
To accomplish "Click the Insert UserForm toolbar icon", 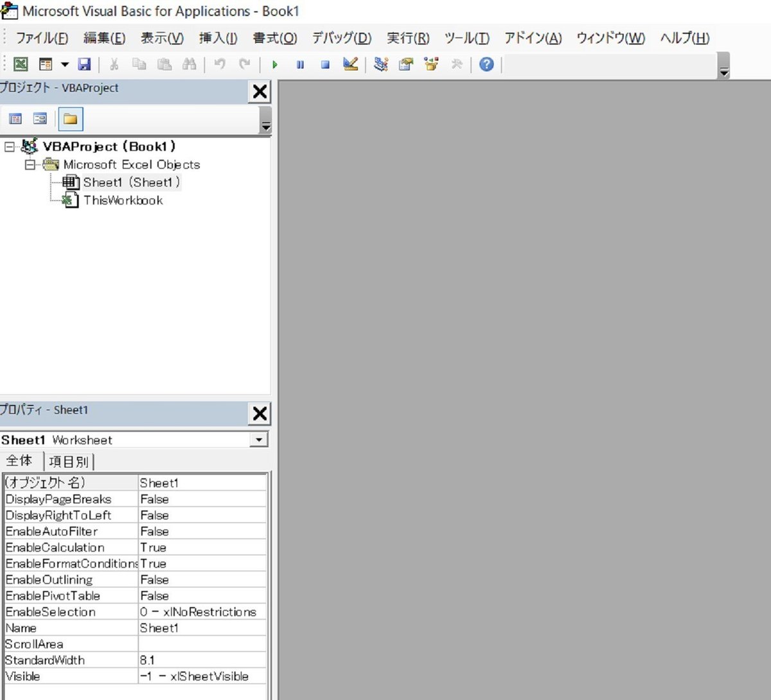I will pyautogui.click(x=46, y=64).
